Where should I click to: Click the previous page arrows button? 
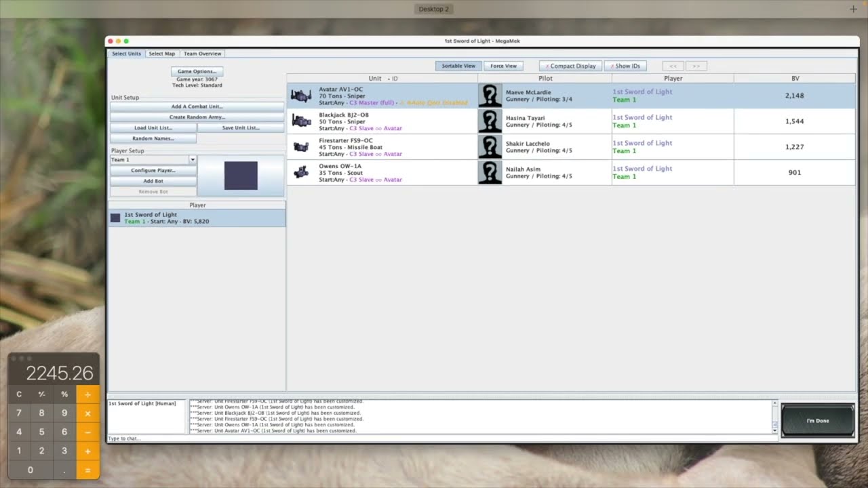[673, 66]
